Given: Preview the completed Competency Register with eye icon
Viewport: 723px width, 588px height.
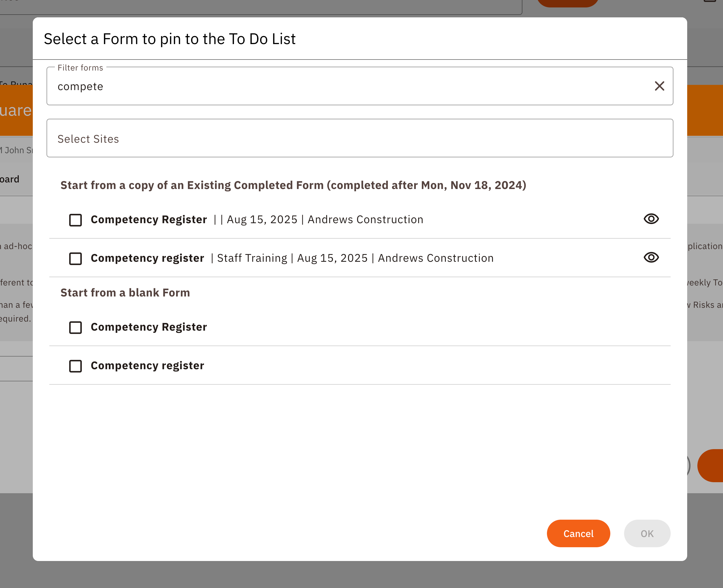Looking at the screenshot, I should click(x=651, y=219).
